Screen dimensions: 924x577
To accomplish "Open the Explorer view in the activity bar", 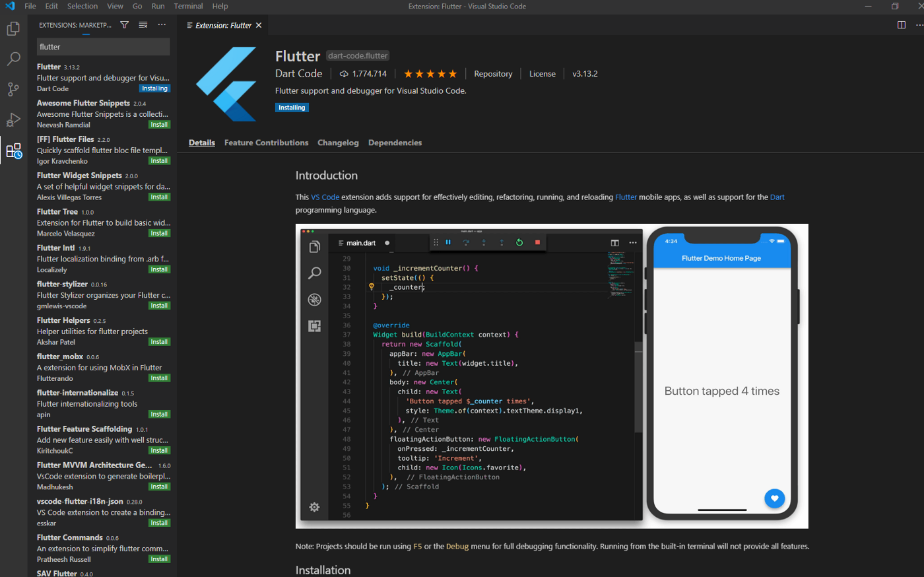I will 13,29.
